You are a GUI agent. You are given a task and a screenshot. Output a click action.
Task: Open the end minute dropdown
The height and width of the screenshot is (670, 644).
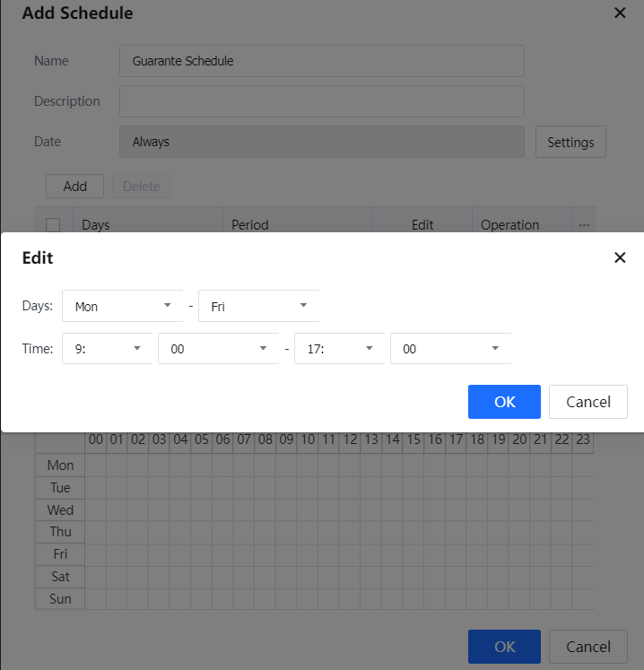(x=450, y=349)
